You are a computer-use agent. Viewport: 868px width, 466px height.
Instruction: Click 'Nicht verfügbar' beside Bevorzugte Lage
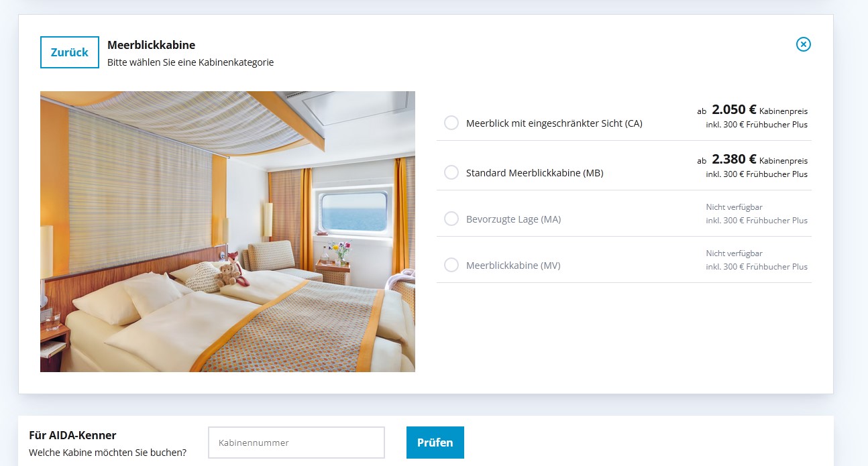tap(734, 207)
